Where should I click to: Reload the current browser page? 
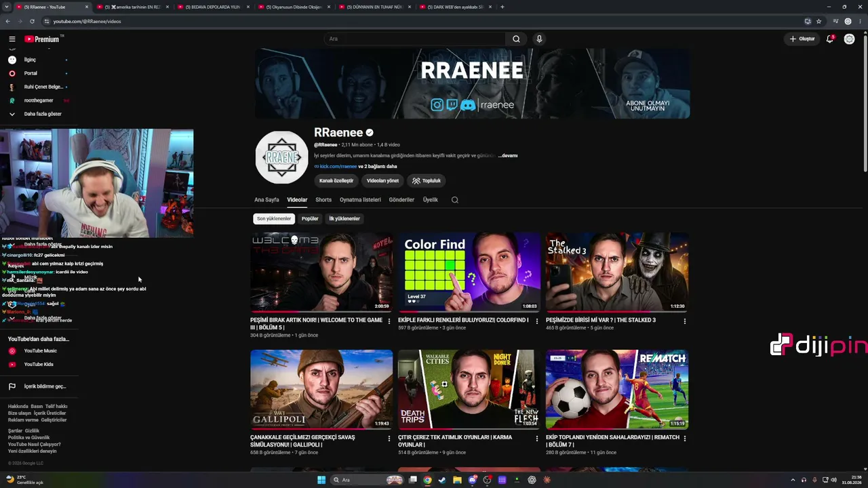coord(32,21)
